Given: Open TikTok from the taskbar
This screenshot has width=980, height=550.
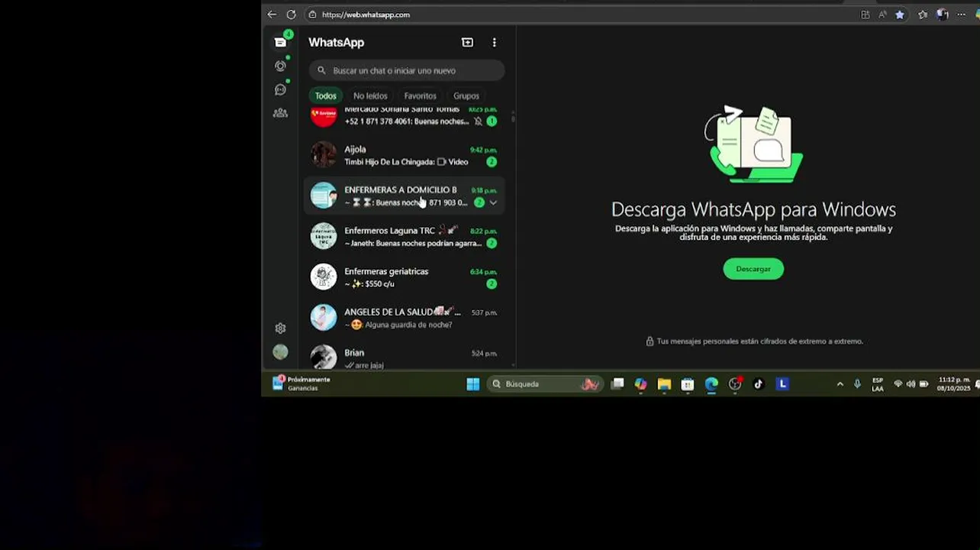Looking at the screenshot, I should pos(759,384).
